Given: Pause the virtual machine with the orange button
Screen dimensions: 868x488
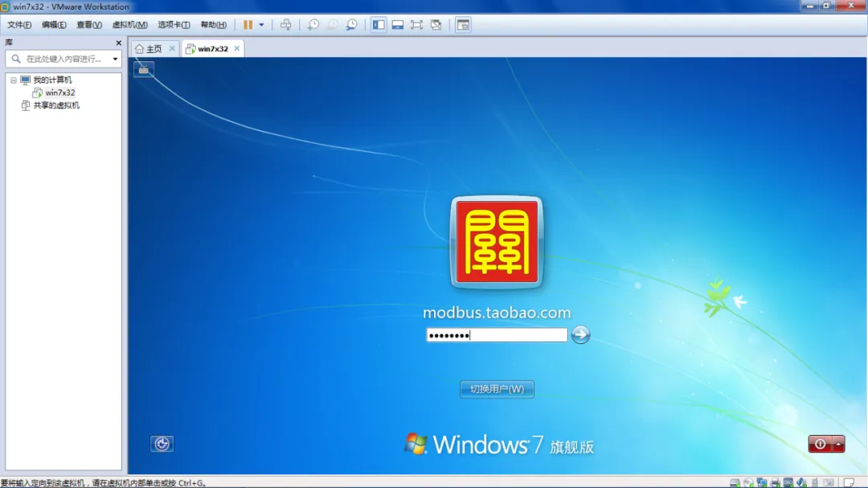Looking at the screenshot, I should [x=248, y=24].
